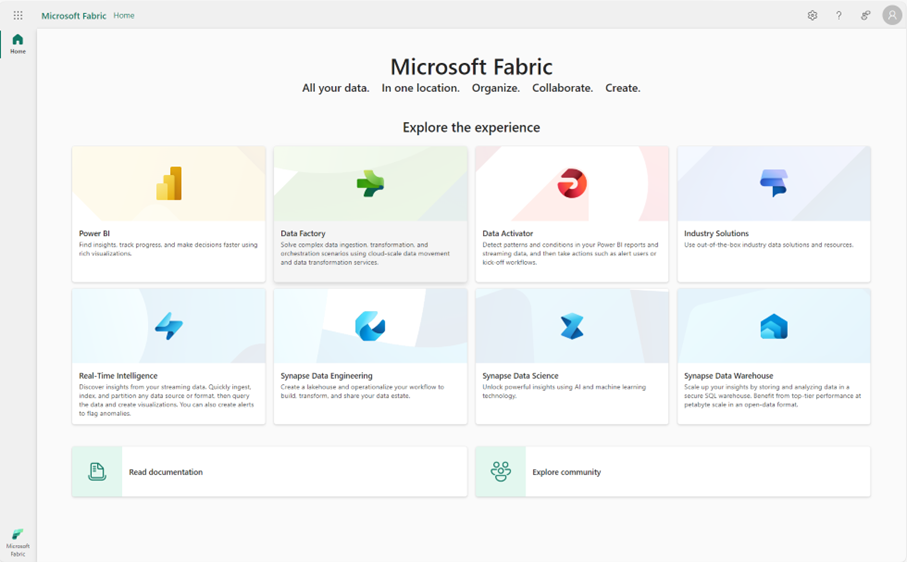Click the community people icon
Image resolution: width=907 pixels, height=562 pixels.
pyautogui.click(x=500, y=472)
